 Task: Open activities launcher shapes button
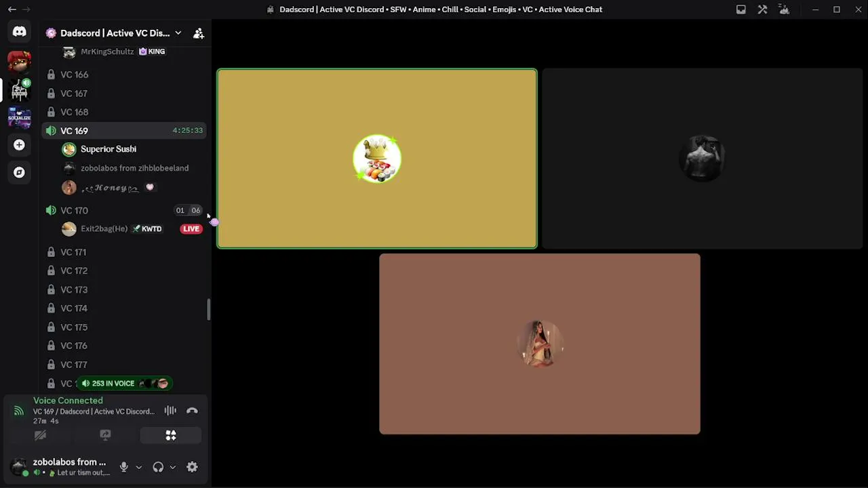(x=171, y=435)
